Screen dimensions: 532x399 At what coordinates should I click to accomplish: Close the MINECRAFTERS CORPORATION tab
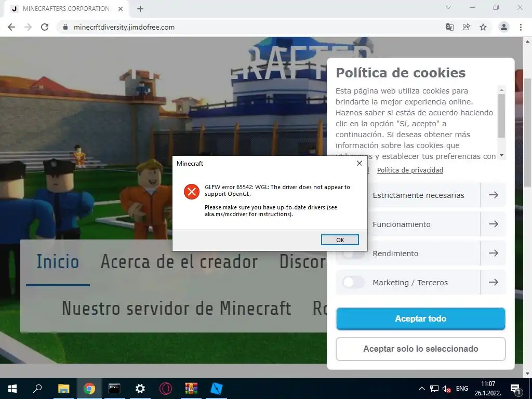[121, 9]
